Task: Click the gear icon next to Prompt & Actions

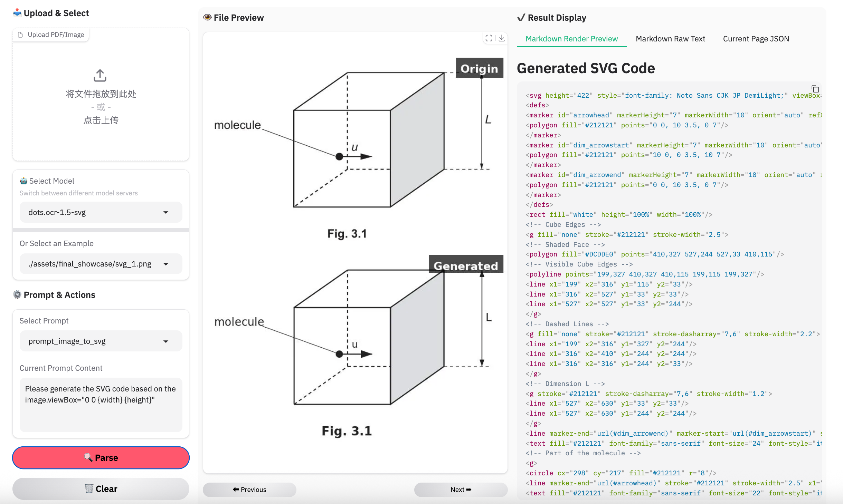Action: 17,294
